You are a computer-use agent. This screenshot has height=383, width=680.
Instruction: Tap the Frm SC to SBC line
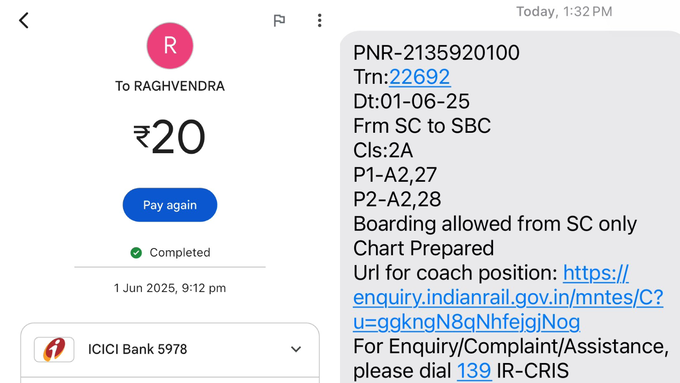click(x=422, y=126)
